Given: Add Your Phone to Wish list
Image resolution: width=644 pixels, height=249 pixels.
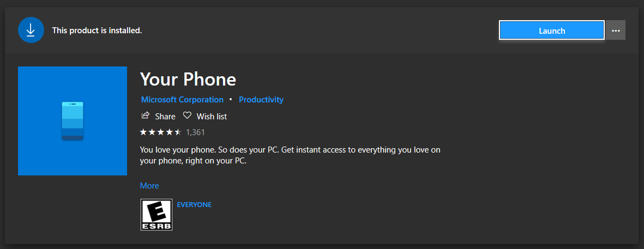Looking at the screenshot, I should click(x=205, y=117).
